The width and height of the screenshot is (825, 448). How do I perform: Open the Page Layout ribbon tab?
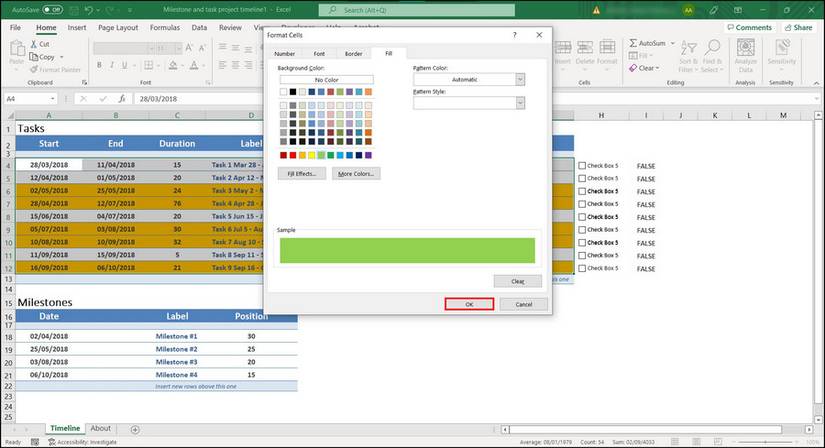tap(119, 28)
